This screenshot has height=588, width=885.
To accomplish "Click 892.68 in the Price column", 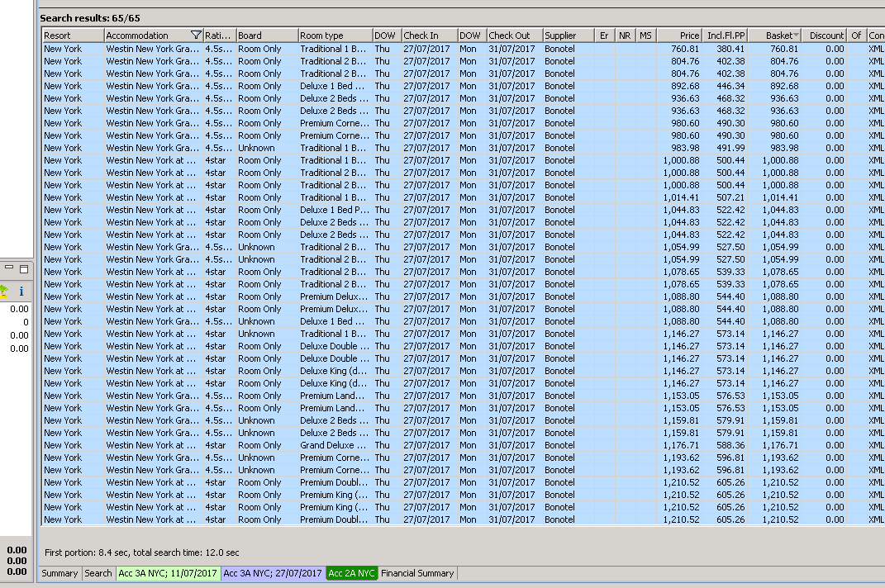I will pos(685,87).
